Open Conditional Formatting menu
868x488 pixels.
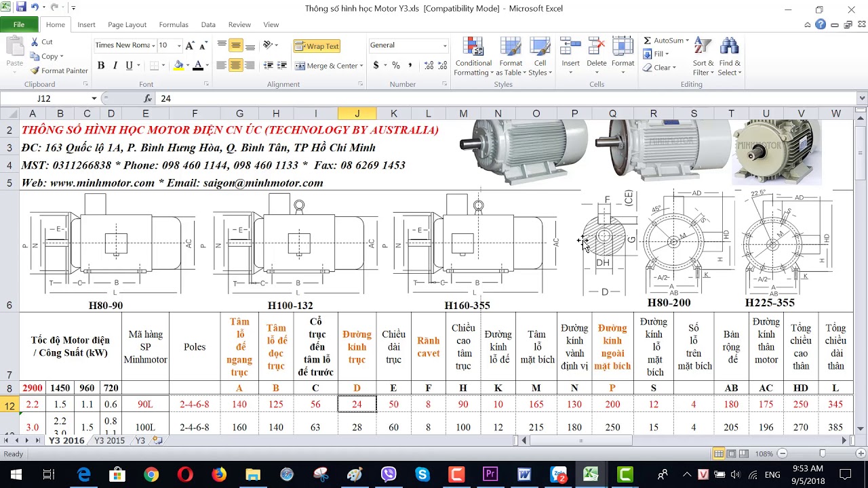pyautogui.click(x=473, y=56)
